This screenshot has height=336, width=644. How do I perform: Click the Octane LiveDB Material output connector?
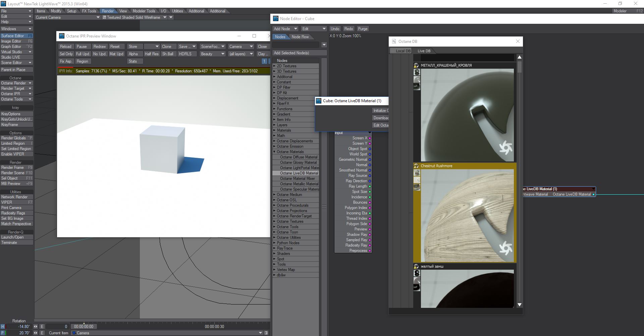tap(593, 194)
